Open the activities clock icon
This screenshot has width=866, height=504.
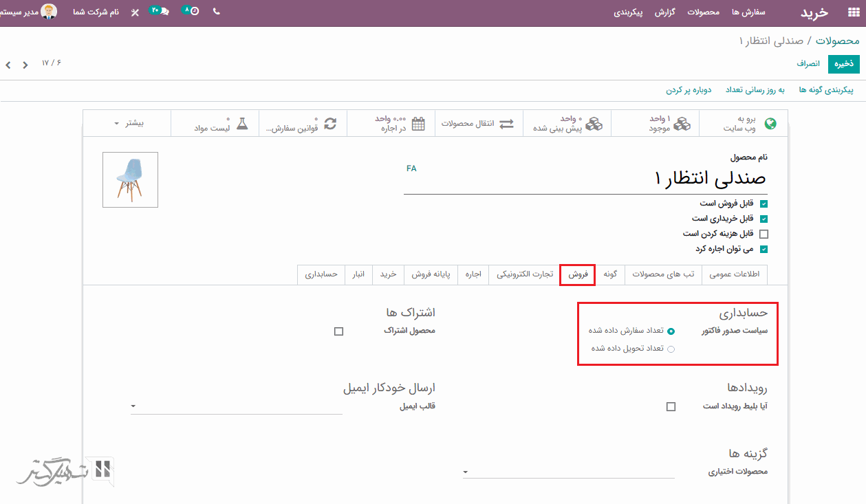(193, 12)
